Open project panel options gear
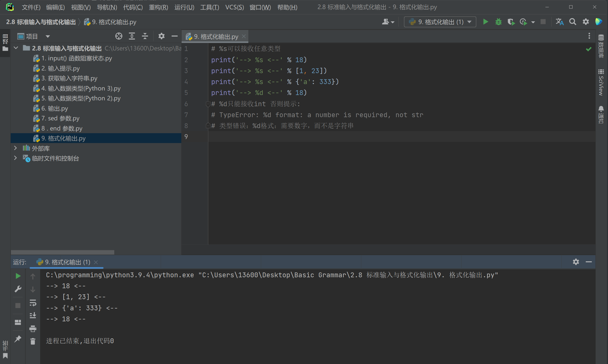Viewport: 608px width, 364px height. coord(161,36)
